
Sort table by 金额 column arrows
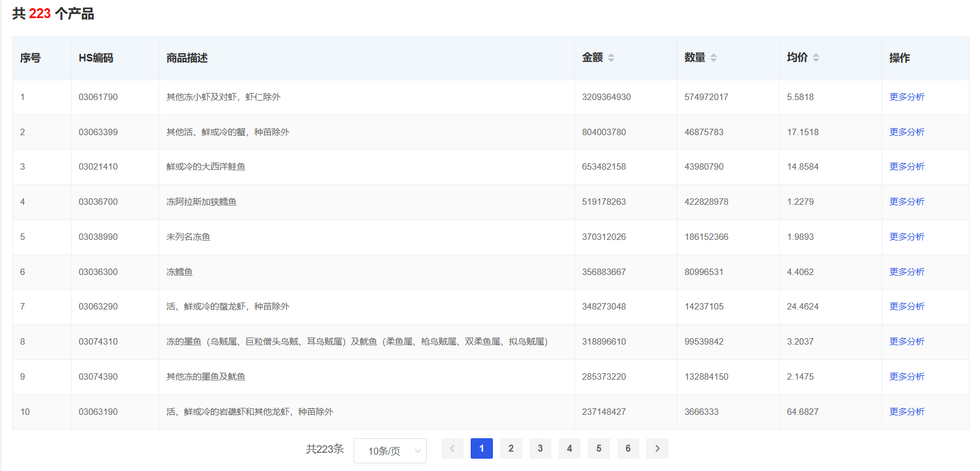[611, 58]
